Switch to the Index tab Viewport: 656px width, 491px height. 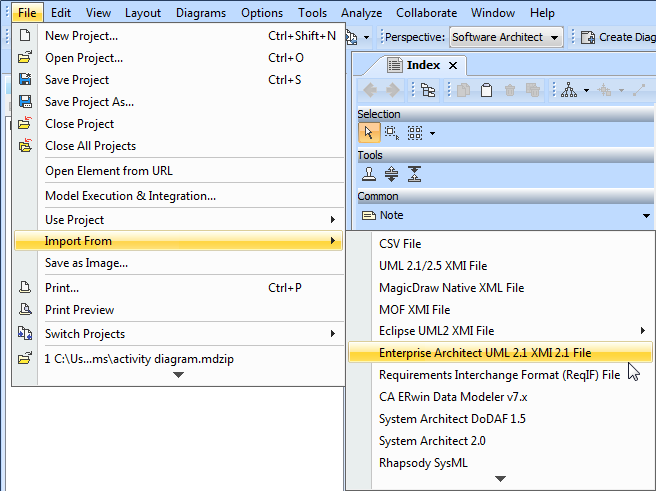tap(422, 65)
